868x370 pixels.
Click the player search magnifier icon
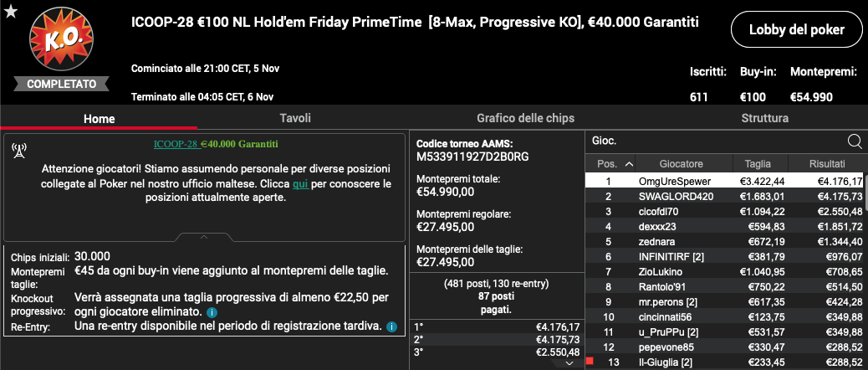[855, 141]
